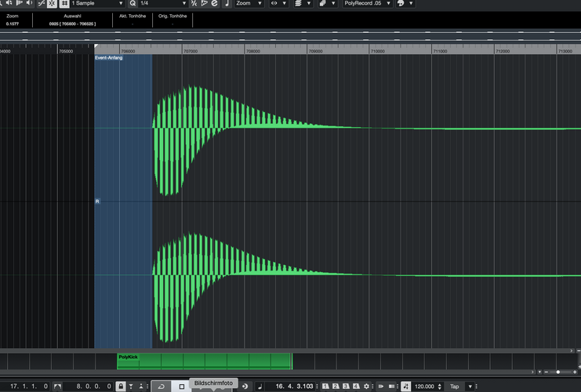Click the Quantize Q icon
Viewport: 581px width, 392px height.
[x=133, y=3]
